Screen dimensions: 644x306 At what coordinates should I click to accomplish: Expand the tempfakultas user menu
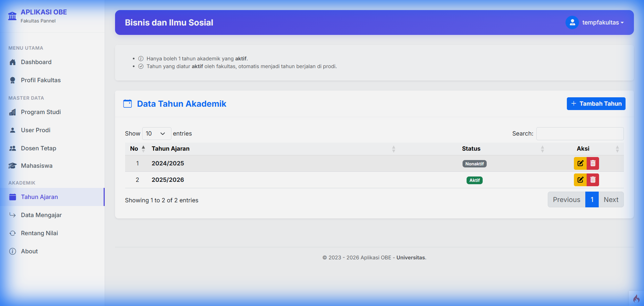[603, 22]
